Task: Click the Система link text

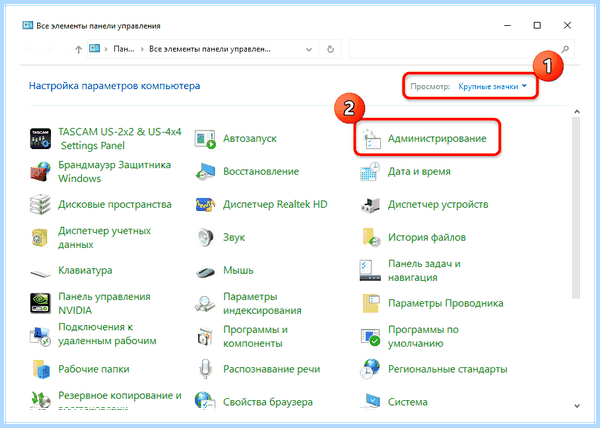Action: (x=408, y=402)
